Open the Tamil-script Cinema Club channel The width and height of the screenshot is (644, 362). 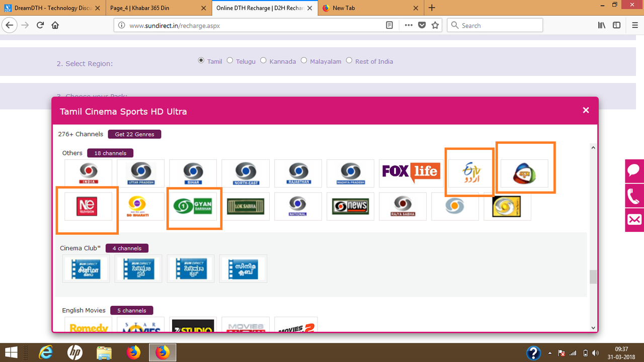click(86, 268)
